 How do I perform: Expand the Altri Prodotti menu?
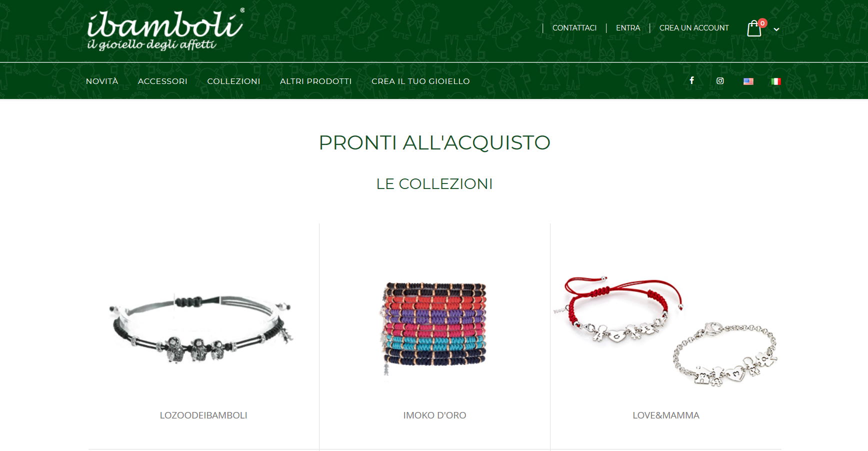tap(316, 81)
